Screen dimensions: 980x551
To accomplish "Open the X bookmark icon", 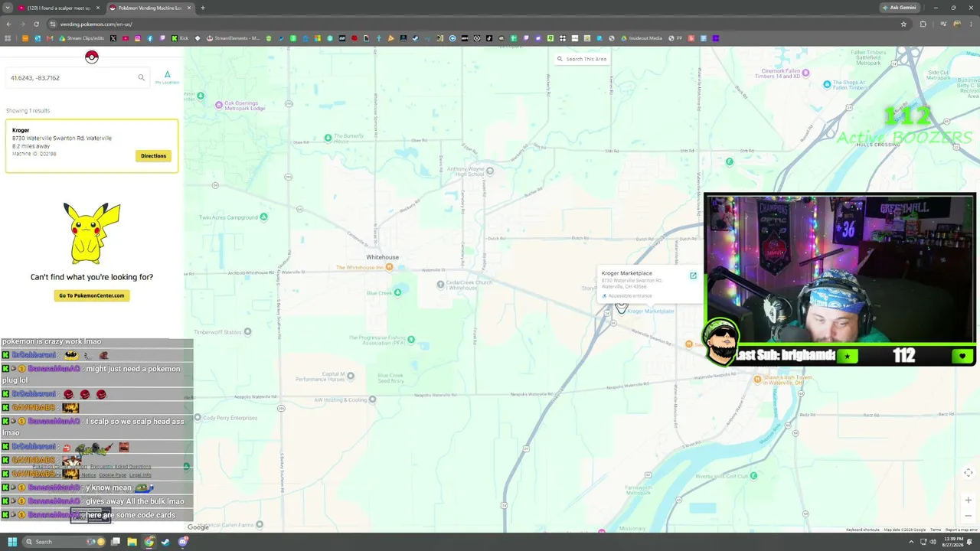I will (113, 38).
